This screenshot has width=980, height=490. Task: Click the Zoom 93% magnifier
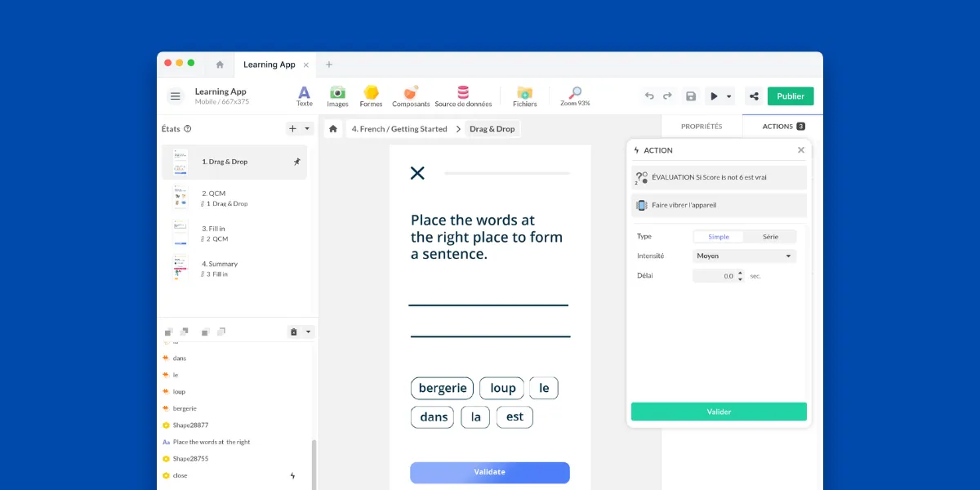tap(575, 95)
